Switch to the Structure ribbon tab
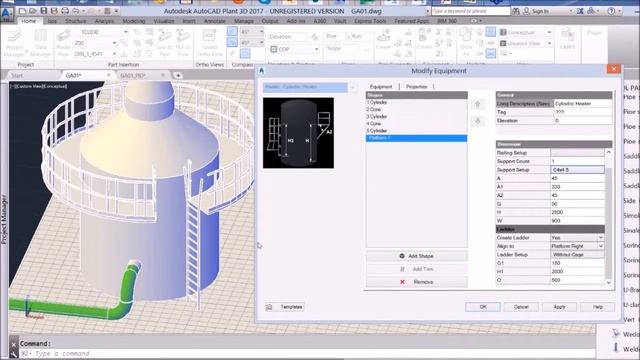The width and height of the screenshot is (640, 360). tap(76, 21)
